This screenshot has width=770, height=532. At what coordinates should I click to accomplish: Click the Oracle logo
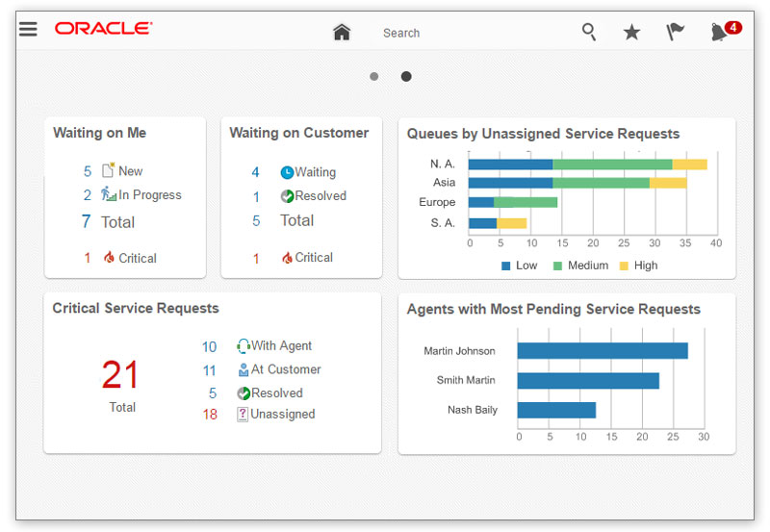point(103,29)
